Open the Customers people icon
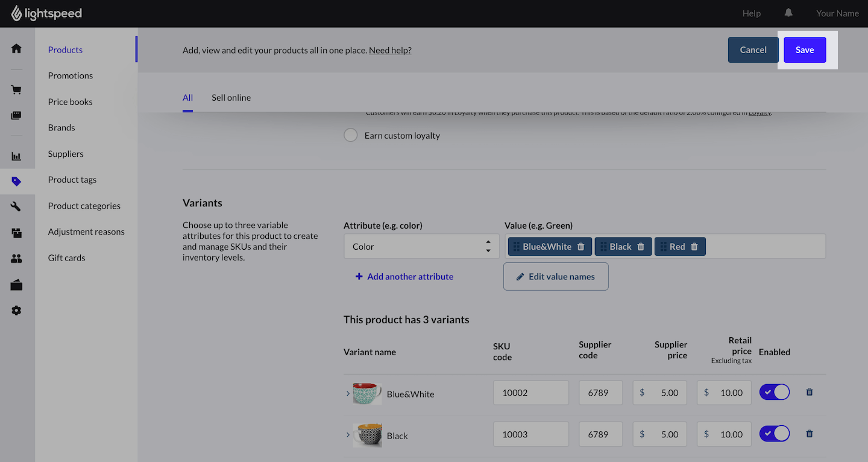This screenshot has height=462, width=868. (x=16, y=259)
